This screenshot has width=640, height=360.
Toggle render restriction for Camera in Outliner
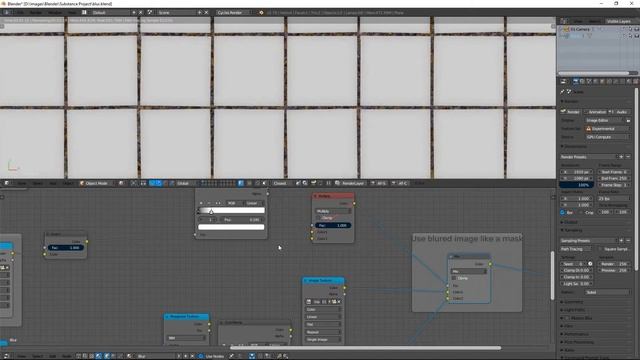click(636, 29)
